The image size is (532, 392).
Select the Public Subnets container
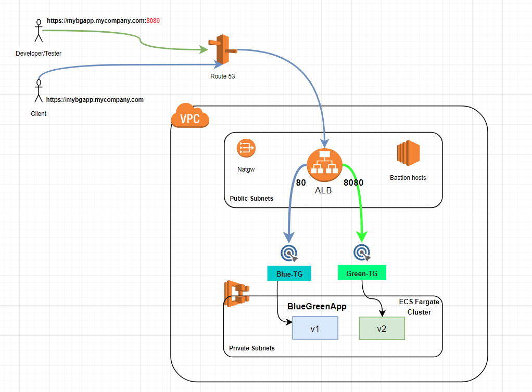pyautogui.click(x=251, y=199)
